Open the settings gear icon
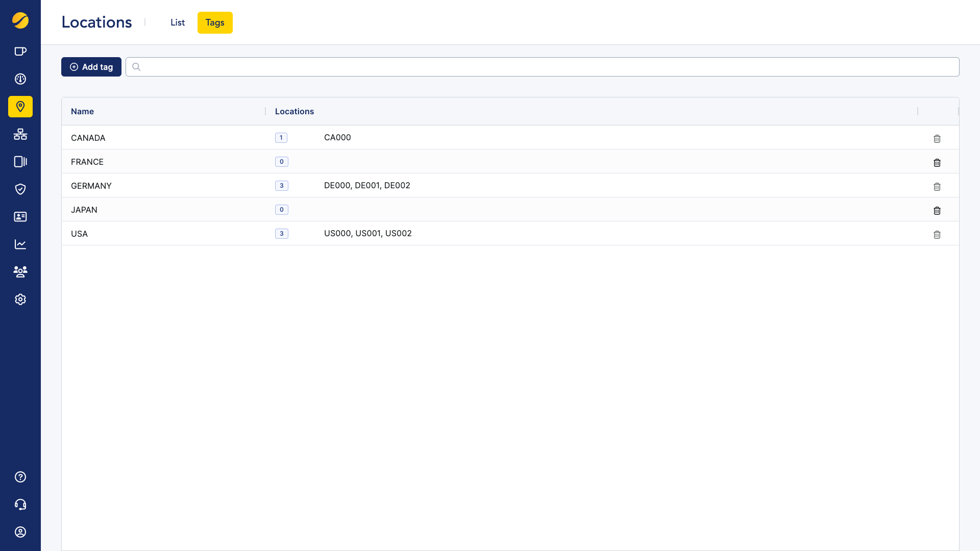The width and height of the screenshot is (980, 551). (x=20, y=299)
